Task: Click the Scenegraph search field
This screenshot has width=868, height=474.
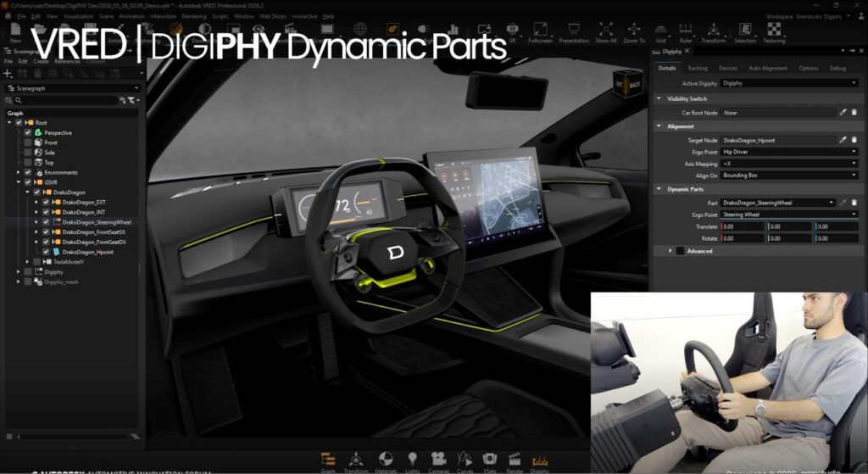Action: [x=66, y=100]
